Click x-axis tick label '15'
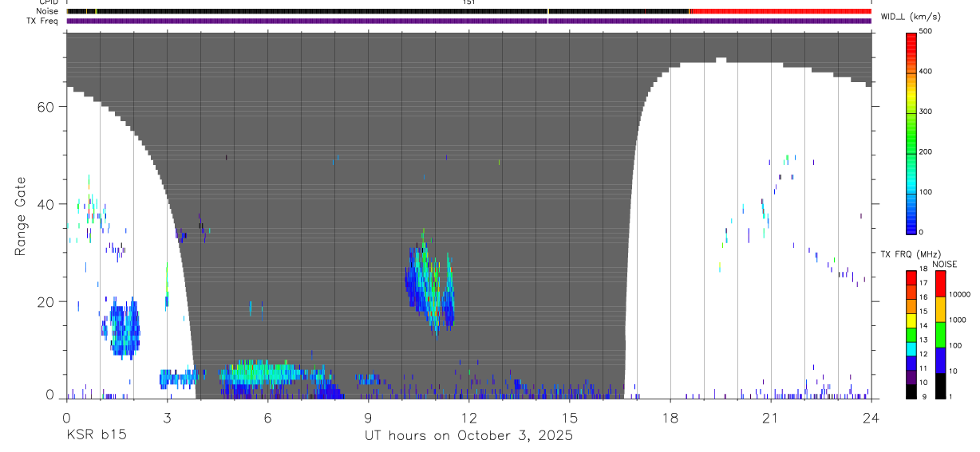 click(x=569, y=417)
